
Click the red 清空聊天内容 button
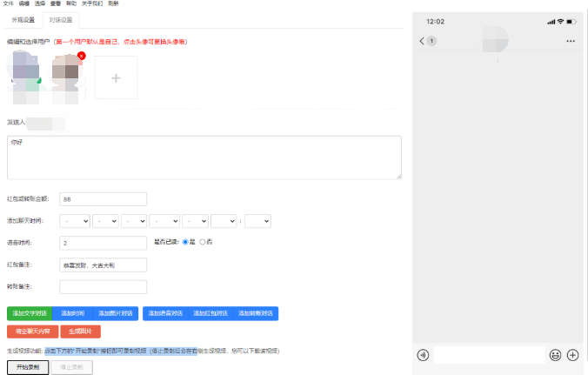[x=33, y=331]
